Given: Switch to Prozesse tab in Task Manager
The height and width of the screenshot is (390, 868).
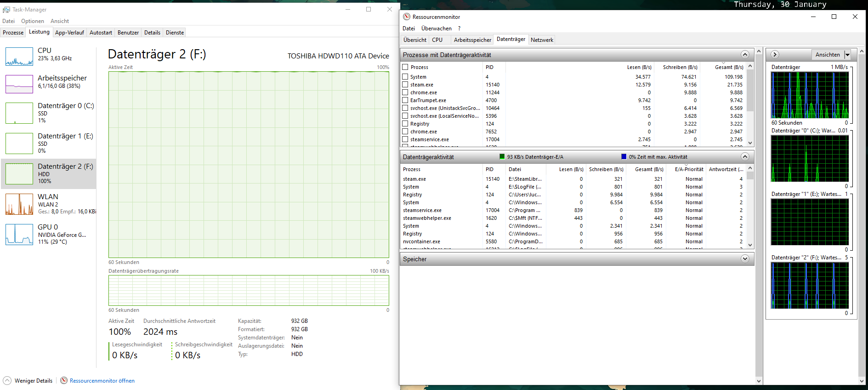Looking at the screenshot, I should (x=13, y=32).
